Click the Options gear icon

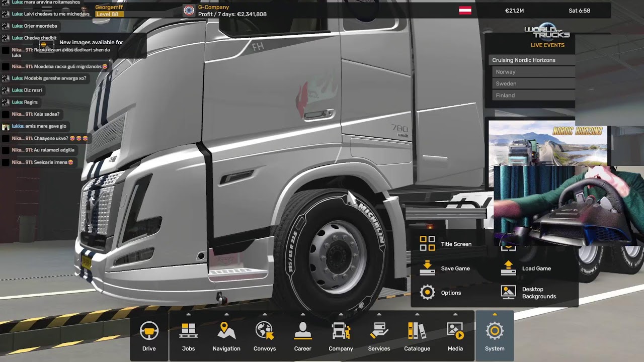(427, 293)
